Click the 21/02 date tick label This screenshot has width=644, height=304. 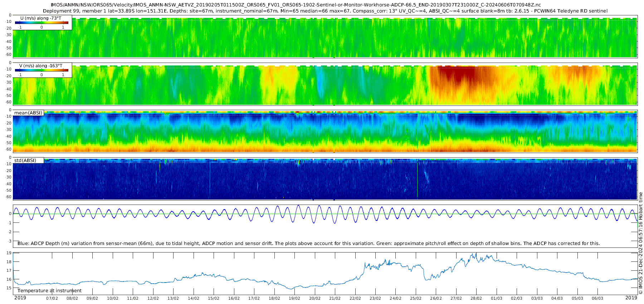pos(335,298)
